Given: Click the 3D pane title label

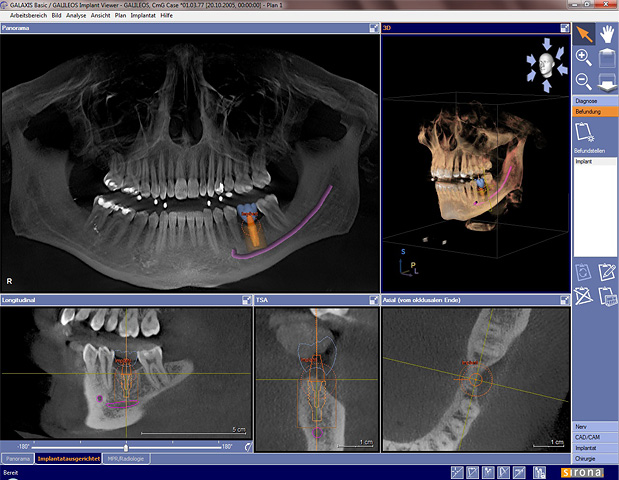Looking at the screenshot, I should [387, 28].
